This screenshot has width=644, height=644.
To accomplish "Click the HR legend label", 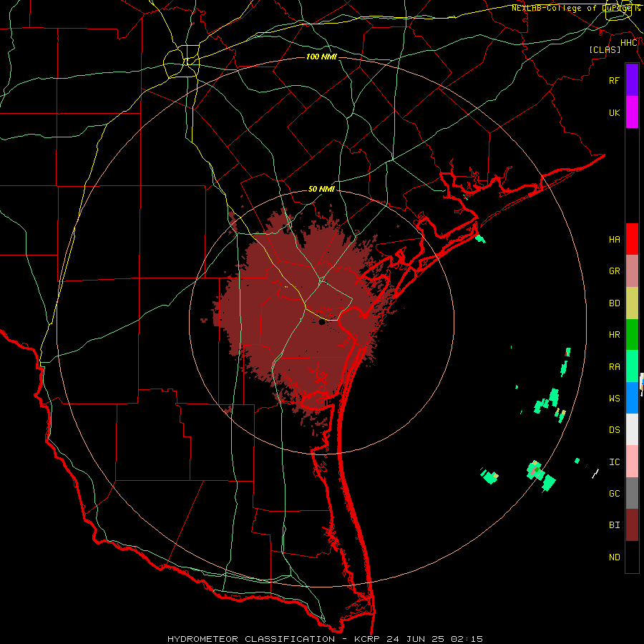I will click(614, 335).
